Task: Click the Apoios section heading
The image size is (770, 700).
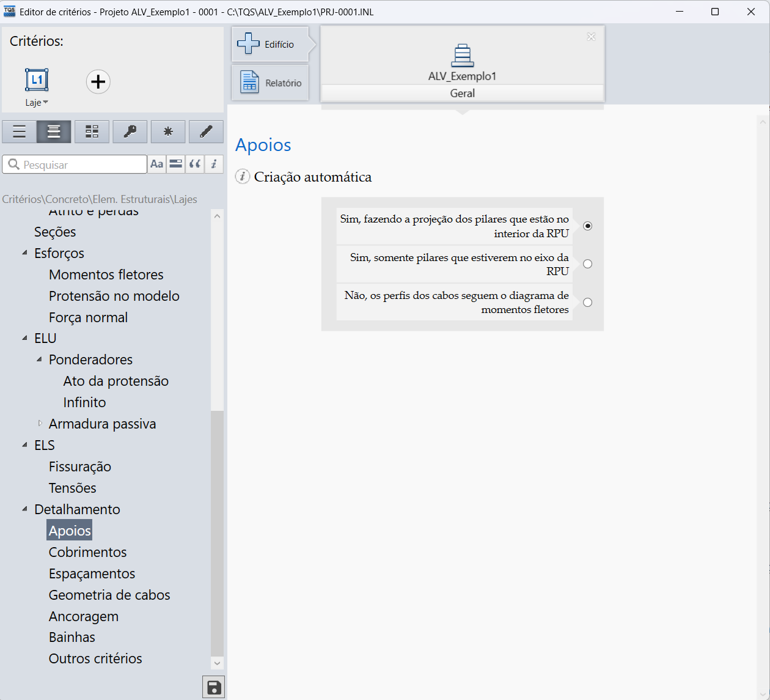Action: 263,145
